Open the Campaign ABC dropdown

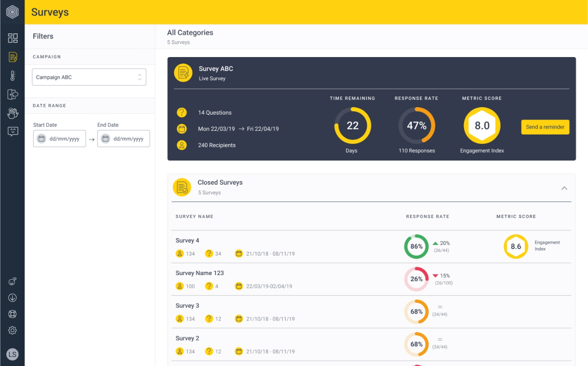(x=89, y=77)
